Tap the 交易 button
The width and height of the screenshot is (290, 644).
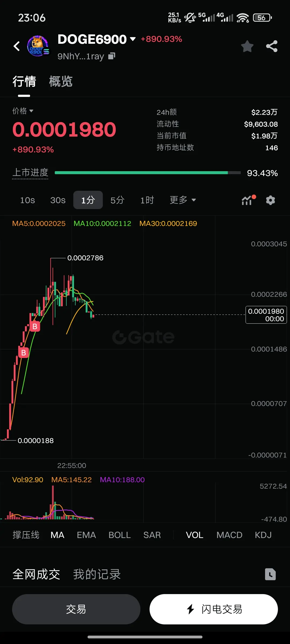click(x=76, y=609)
